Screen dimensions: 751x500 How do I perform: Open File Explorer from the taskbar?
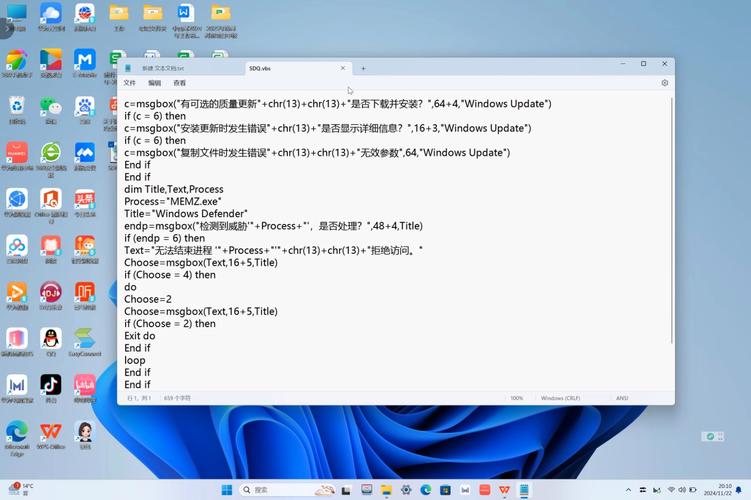coord(386,489)
